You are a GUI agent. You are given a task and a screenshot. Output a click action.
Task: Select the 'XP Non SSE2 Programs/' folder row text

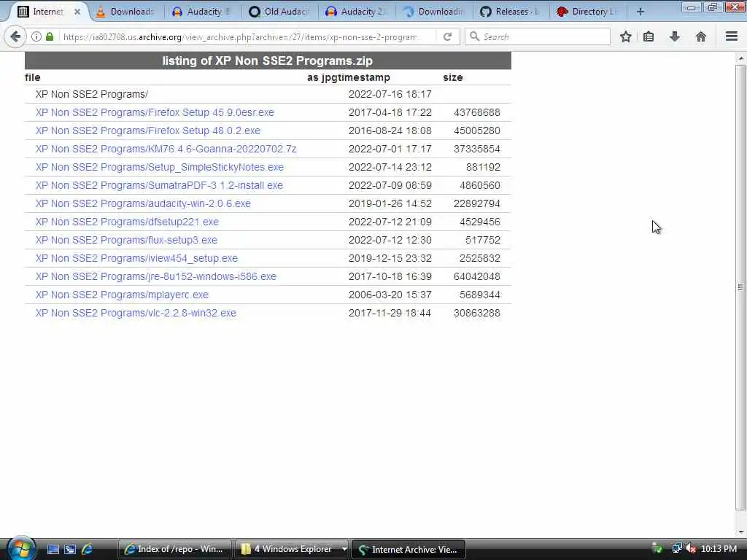tap(91, 94)
